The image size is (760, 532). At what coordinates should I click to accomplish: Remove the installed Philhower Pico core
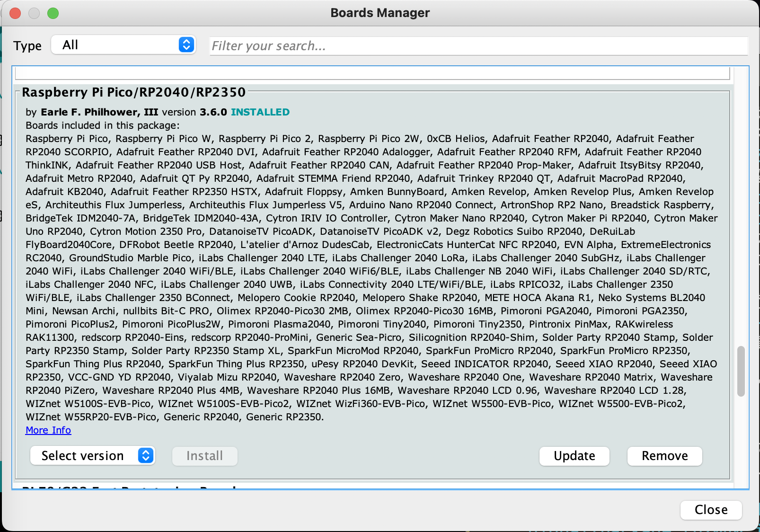coord(664,456)
